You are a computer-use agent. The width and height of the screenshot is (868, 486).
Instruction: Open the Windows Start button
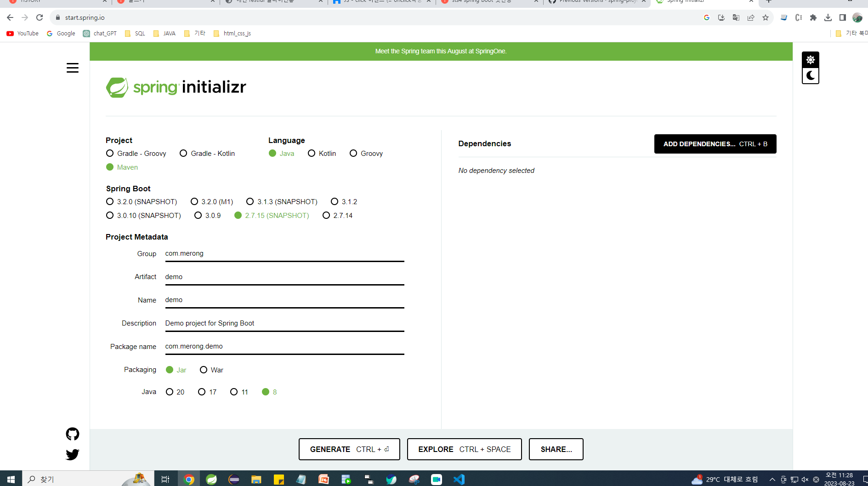(x=11, y=479)
